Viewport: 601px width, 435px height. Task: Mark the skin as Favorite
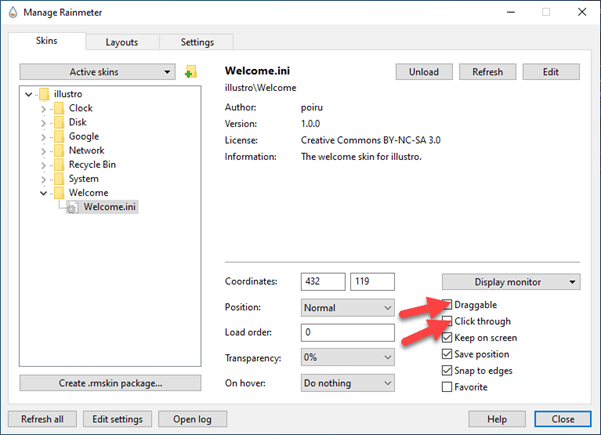[x=447, y=387]
